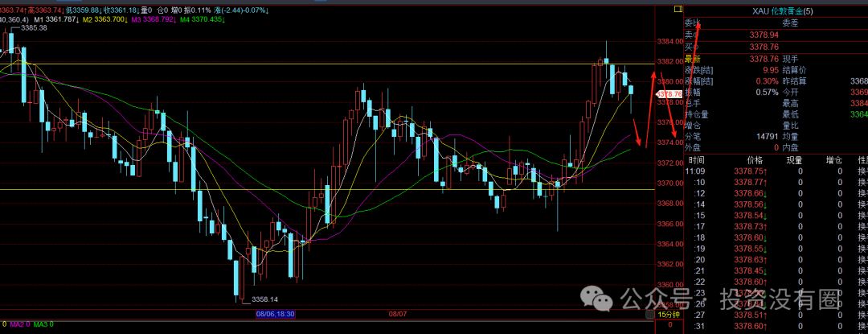868x334 pixels.
Task: Click the 昨结算 label
Action: (794, 80)
